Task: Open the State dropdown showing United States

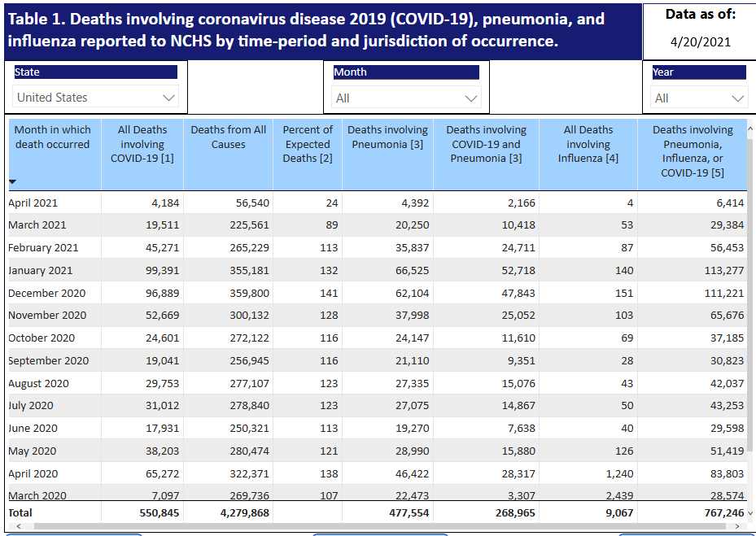Action: point(96,98)
